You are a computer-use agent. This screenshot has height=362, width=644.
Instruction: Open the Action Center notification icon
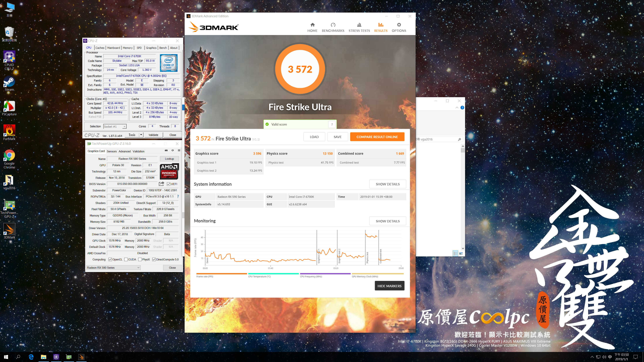[635, 357]
